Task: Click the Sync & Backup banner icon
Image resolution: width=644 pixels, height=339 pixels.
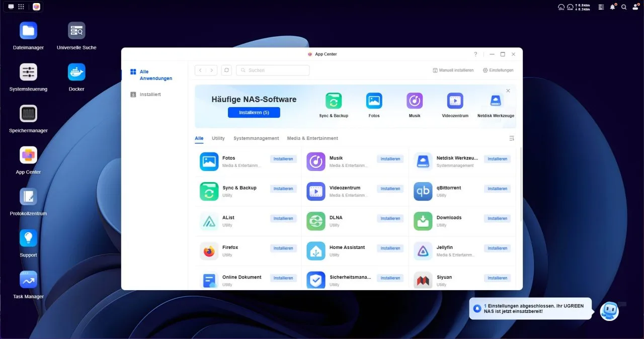Action: 334,101
